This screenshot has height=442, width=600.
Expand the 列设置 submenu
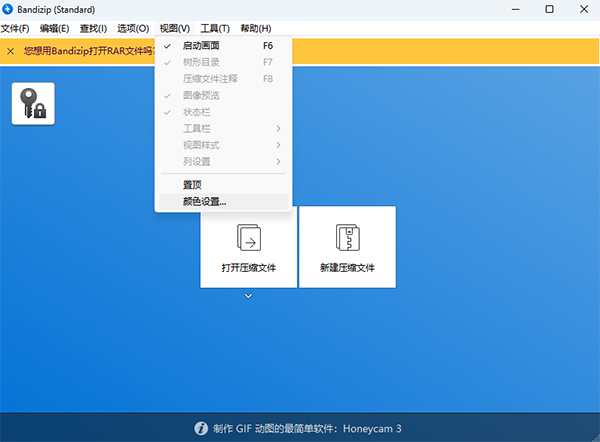click(223, 161)
